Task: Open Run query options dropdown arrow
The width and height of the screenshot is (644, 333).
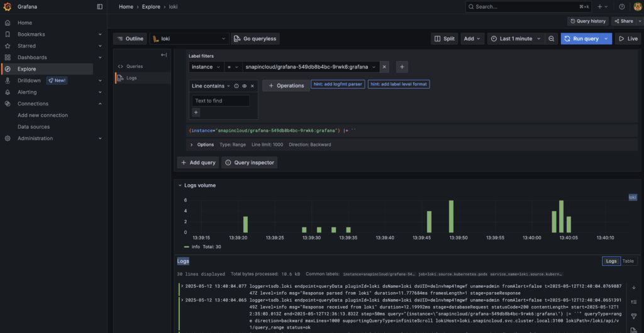Action: [606, 38]
